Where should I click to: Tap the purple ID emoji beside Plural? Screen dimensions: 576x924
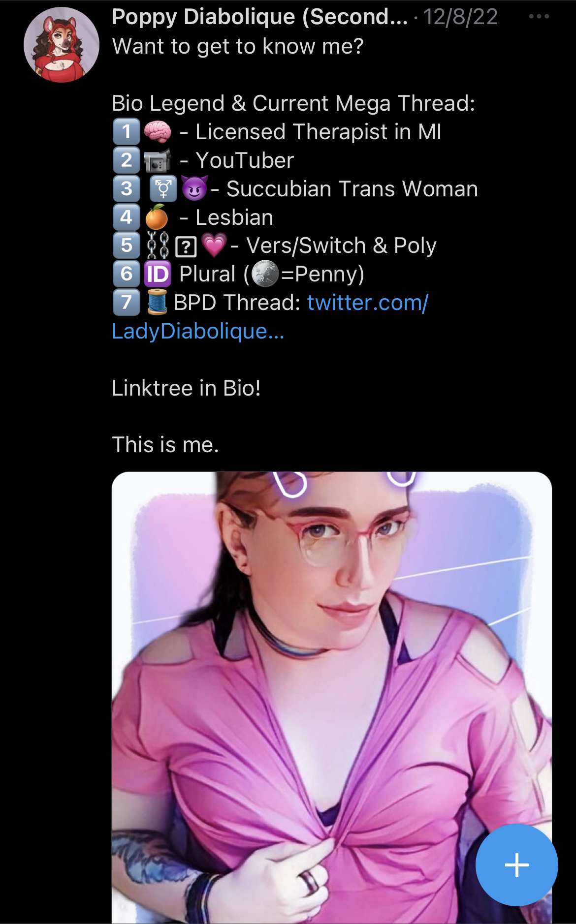coord(158,274)
